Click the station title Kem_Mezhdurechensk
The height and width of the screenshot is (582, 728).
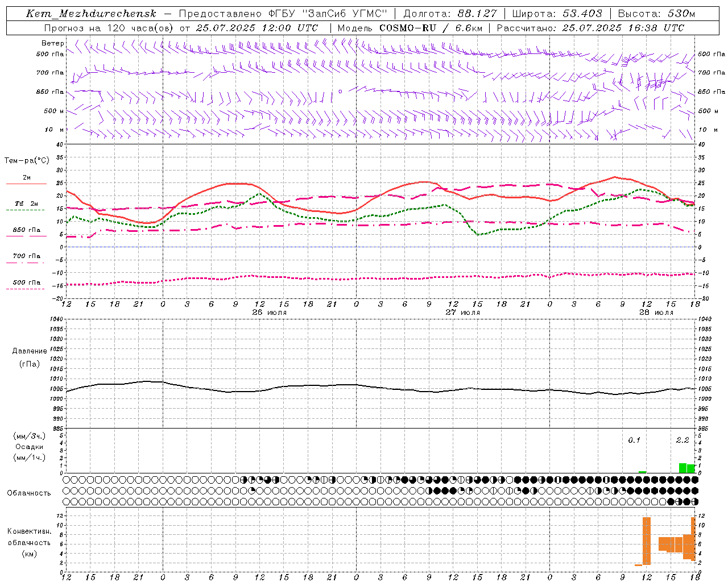pos(91,14)
